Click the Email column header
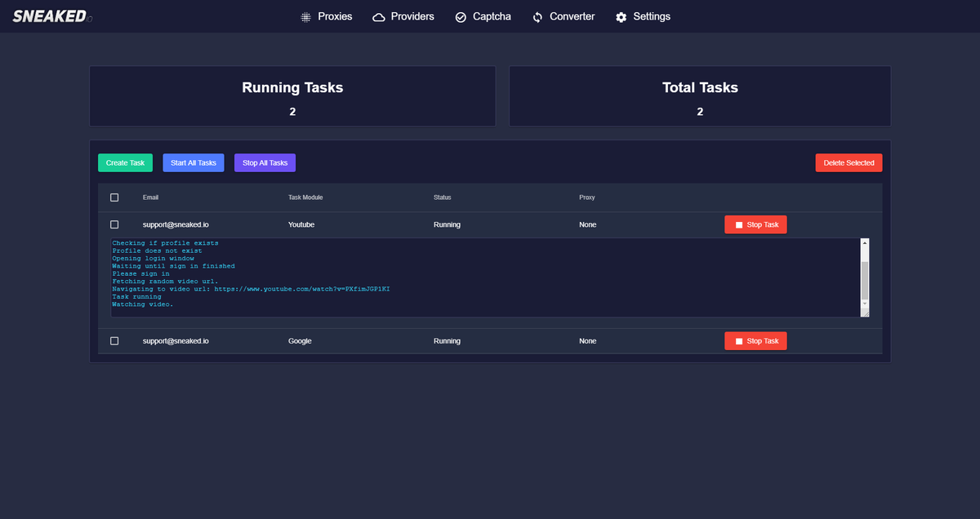Screen dimensions: 980x519 point(151,197)
